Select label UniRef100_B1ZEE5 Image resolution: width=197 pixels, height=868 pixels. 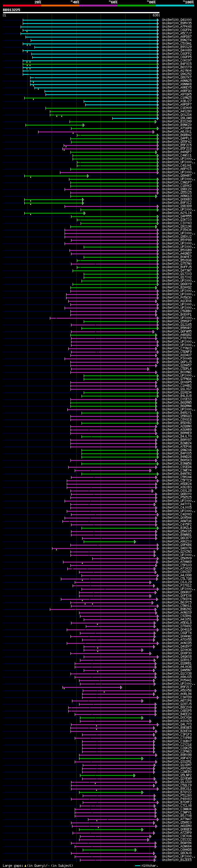tap(177, 860)
